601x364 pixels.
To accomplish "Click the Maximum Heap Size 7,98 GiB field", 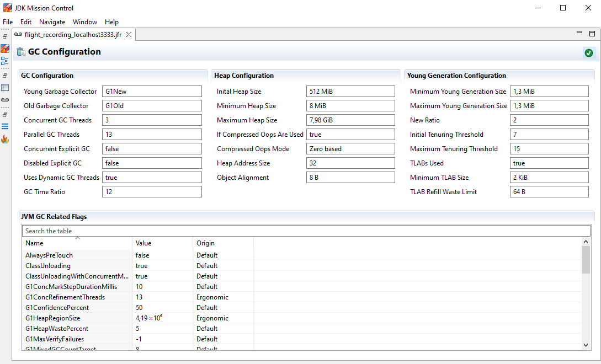I will [350, 120].
